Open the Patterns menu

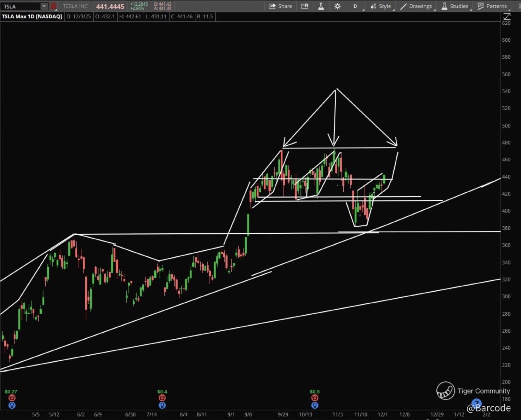point(492,6)
